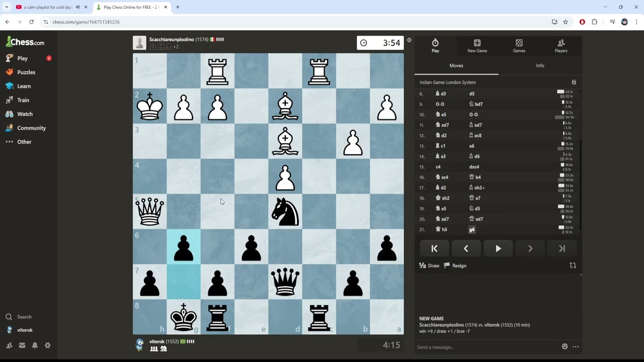Jump to the last move
644x362 pixels.
562,248
